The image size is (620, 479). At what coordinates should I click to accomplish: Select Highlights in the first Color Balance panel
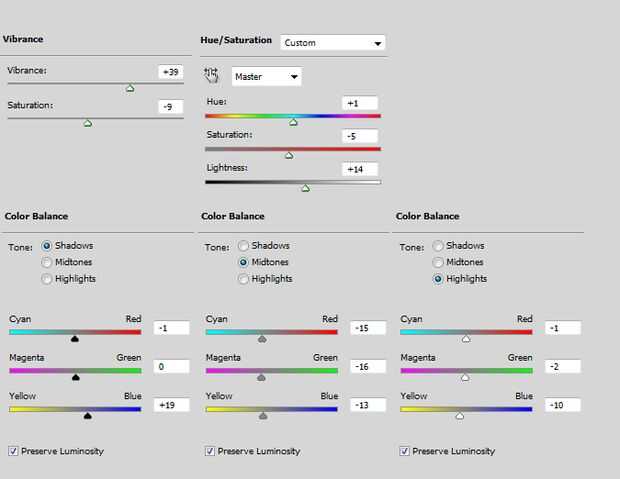point(46,279)
